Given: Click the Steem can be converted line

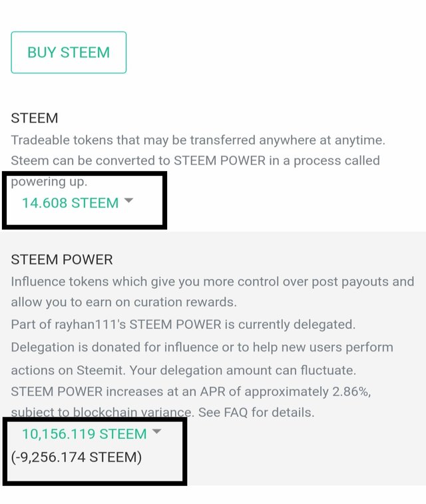Looking at the screenshot, I should click(195, 160).
